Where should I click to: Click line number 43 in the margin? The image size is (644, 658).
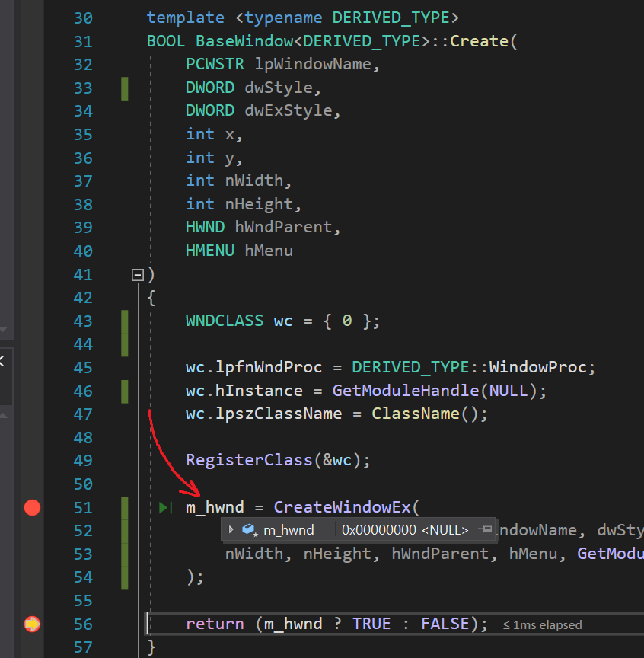[83, 321]
